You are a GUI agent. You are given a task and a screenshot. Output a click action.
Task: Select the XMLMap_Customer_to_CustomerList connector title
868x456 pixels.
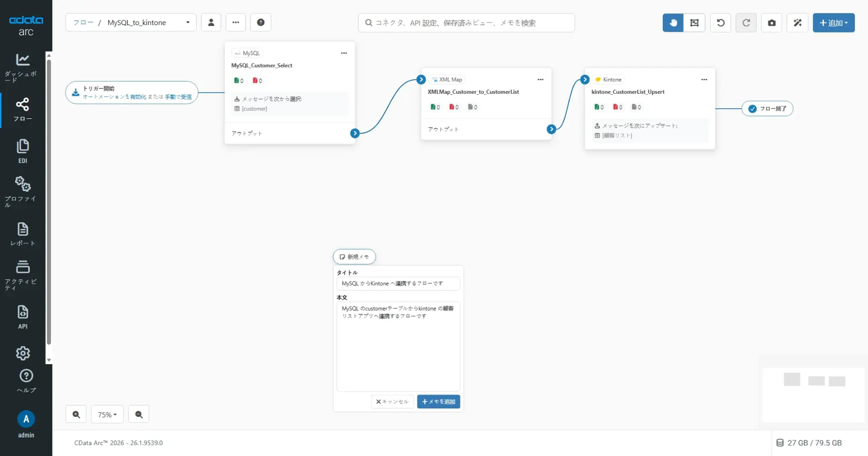pyautogui.click(x=473, y=92)
